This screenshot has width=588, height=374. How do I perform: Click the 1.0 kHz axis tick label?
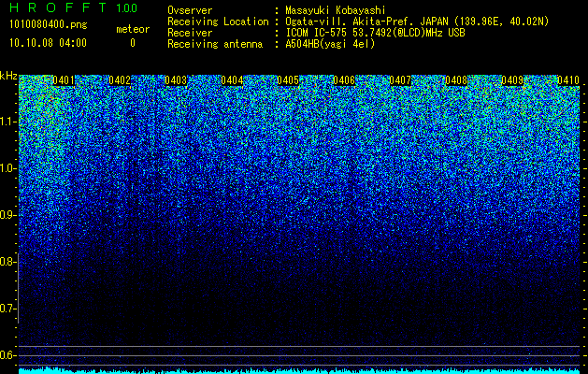point(7,168)
